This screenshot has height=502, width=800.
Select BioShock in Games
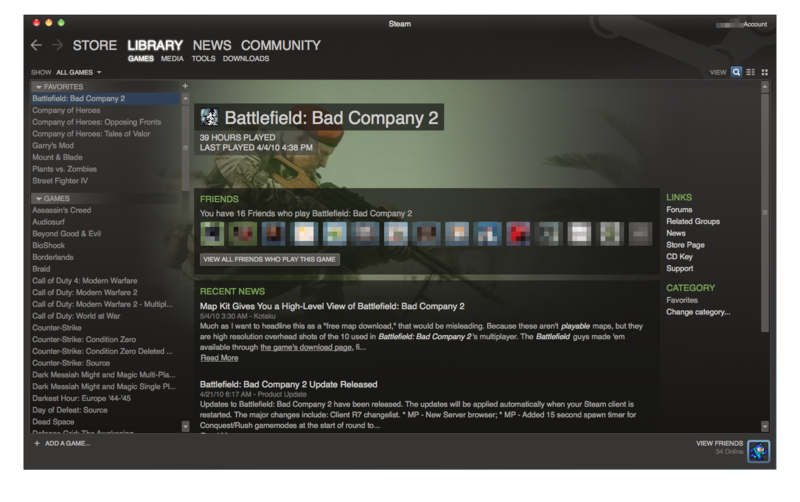click(106, 245)
